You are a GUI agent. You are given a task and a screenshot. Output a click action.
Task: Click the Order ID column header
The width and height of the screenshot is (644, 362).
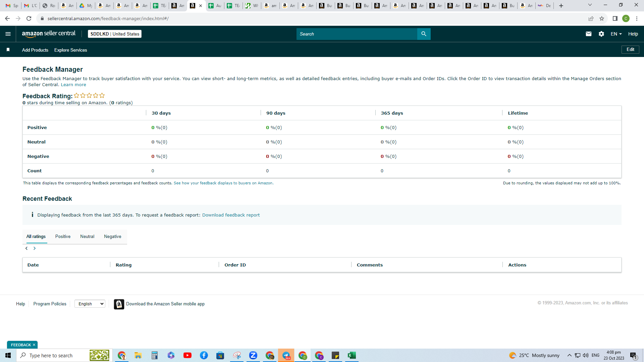click(x=235, y=265)
